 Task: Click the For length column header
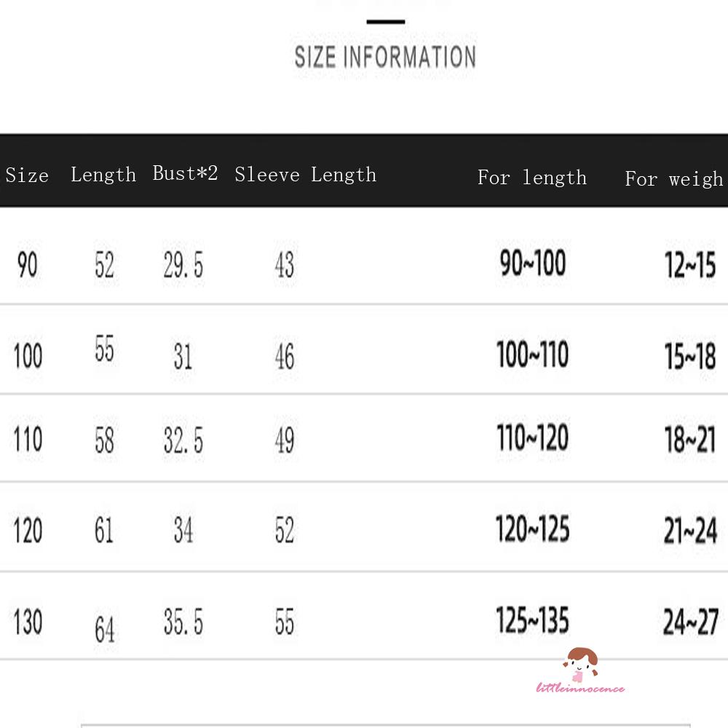point(531,178)
